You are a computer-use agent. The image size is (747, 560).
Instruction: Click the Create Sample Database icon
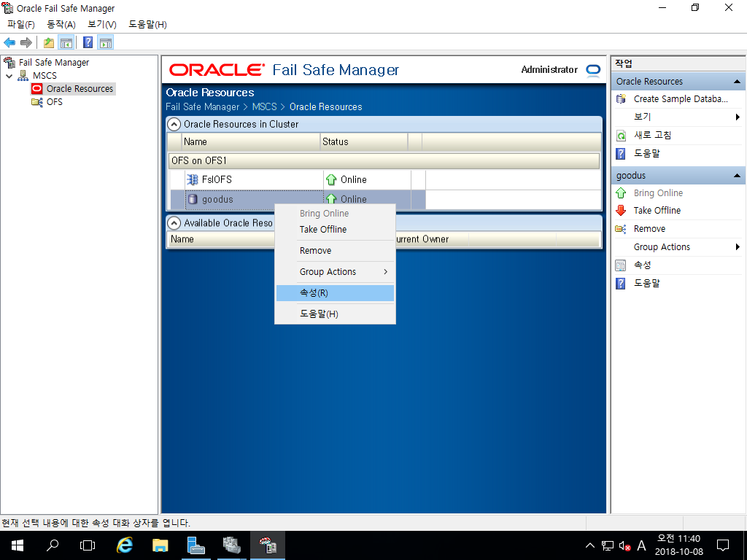pyautogui.click(x=621, y=99)
